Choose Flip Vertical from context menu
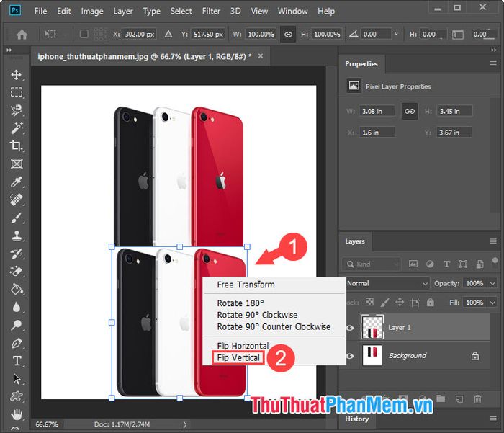 [x=238, y=358]
